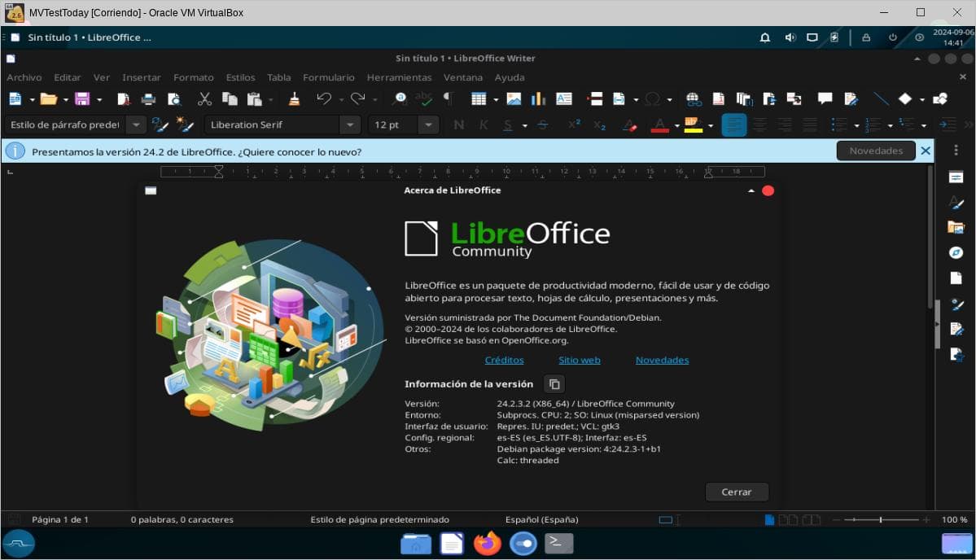Open the Insertar menu
The height and width of the screenshot is (560, 976).
tap(142, 77)
